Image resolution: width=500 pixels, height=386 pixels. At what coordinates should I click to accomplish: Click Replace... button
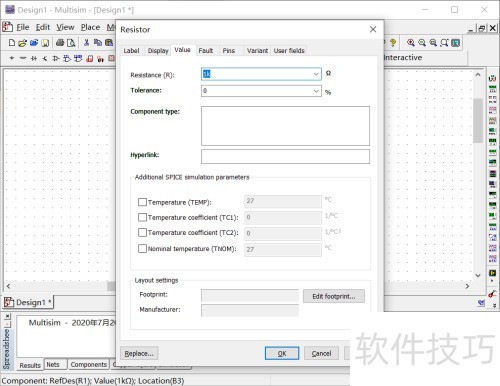pyautogui.click(x=139, y=353)
